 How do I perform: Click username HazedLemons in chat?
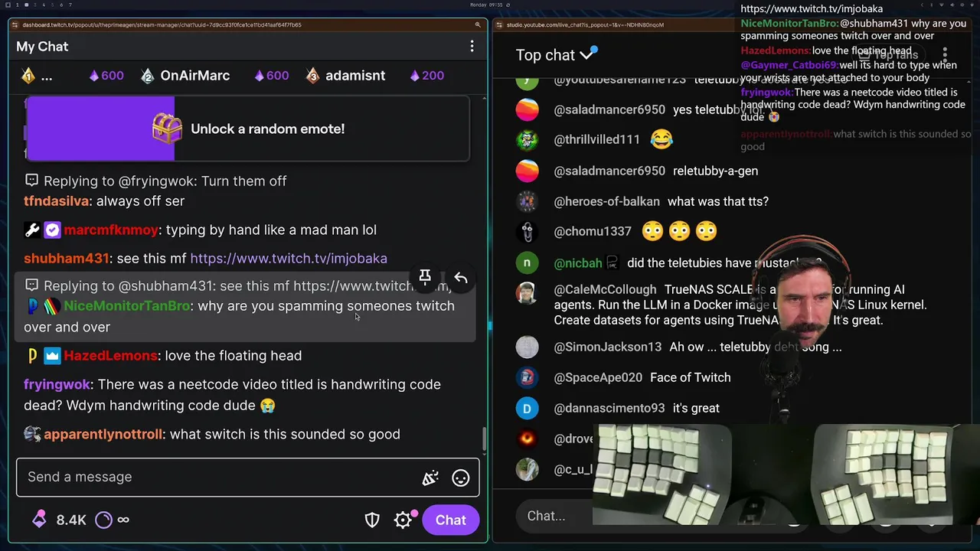[x=110, y=355]
